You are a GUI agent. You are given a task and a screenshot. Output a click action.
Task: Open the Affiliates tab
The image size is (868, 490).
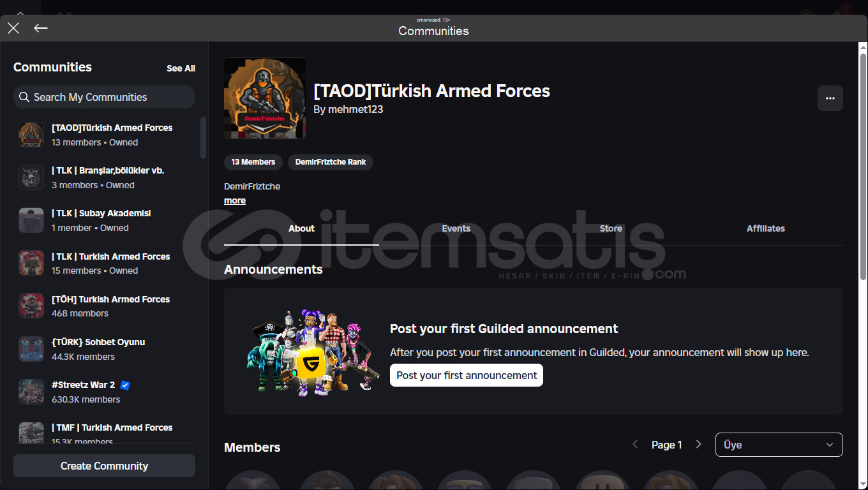(x=766, y=228)
